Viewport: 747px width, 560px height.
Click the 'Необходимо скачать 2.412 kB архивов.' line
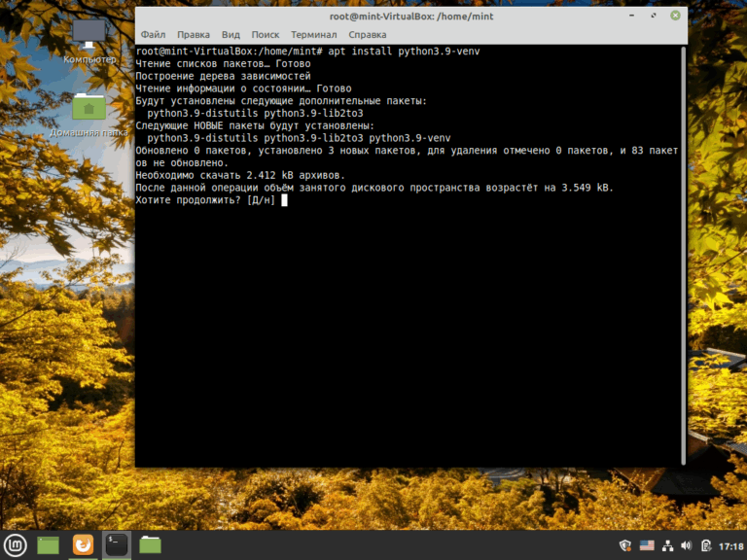pyautogui.click(x=240, y=175)
